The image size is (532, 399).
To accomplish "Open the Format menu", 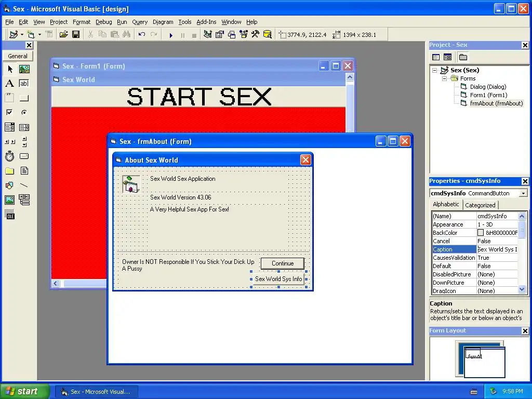I will (82, 22).
